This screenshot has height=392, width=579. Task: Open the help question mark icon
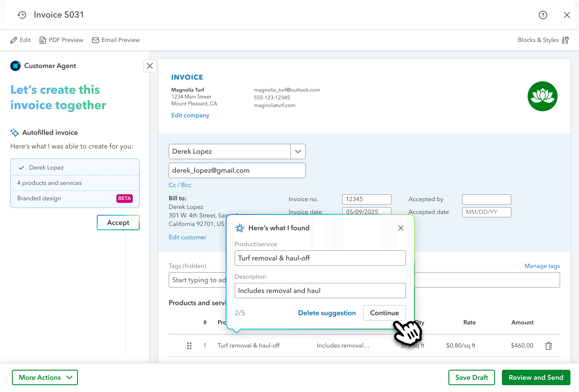click(x=543, y=15)
